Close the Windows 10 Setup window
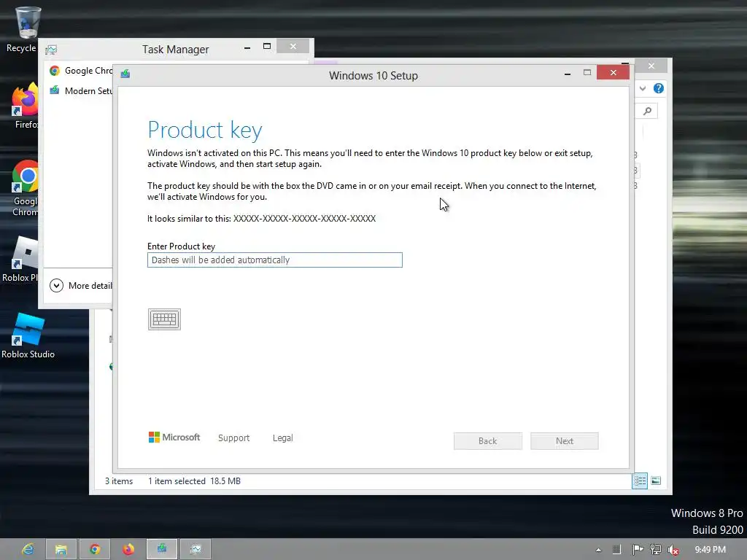 [x=613, y=72]
